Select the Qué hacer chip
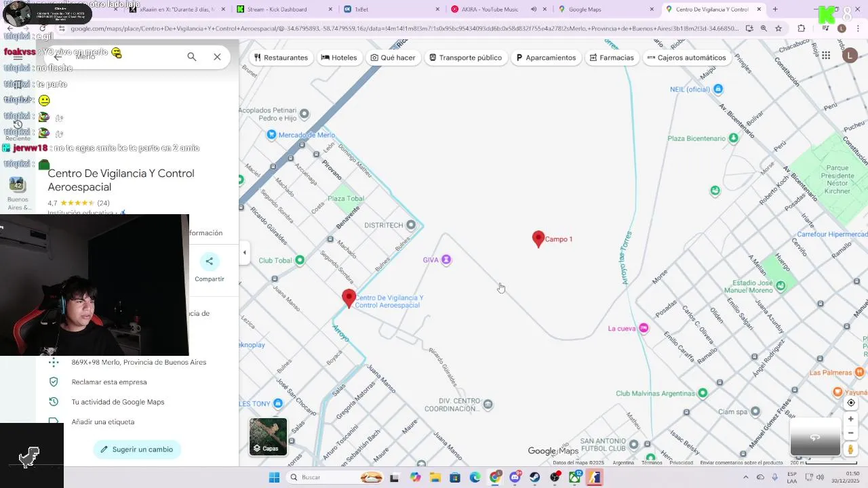This screenshot has width=868, height=488. (393, 58)
